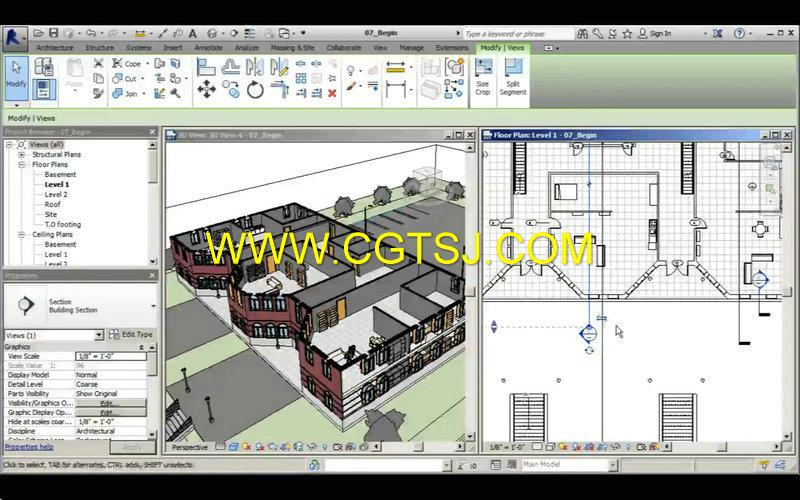Toggle shadows in plan view control bar
Viewport: 800px width, 500px height.
click(577, 447)
